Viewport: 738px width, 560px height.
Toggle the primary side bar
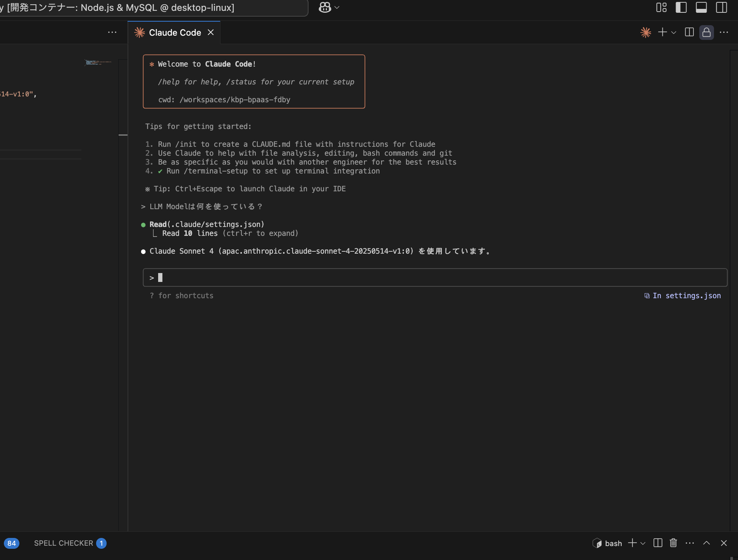[681, 7]
